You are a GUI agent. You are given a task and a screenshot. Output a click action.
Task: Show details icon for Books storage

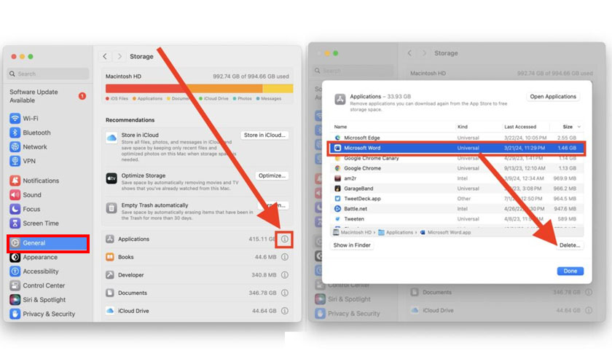click(x=285, y=257)
